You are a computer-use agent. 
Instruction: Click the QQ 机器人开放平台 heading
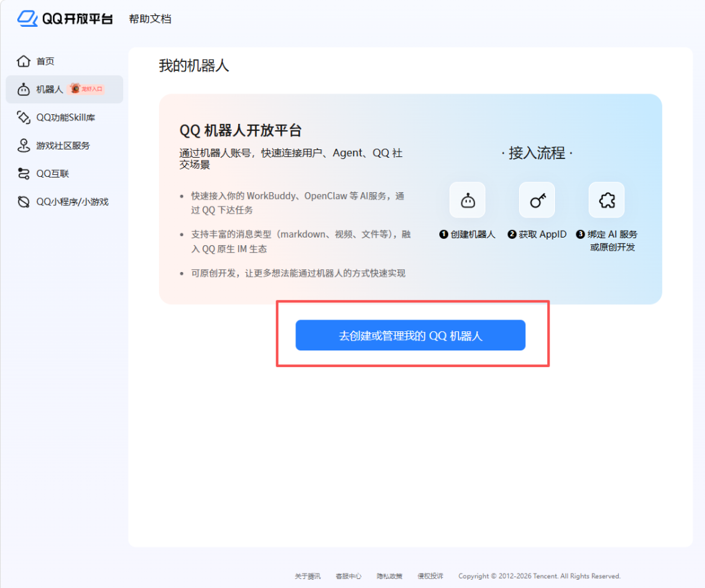tap(240, 130)
